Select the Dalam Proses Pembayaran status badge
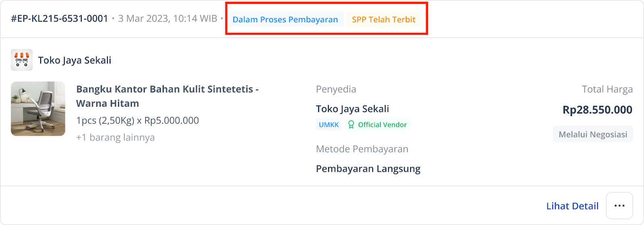Viewport: 644px width, 225px height. pos(285,19)
